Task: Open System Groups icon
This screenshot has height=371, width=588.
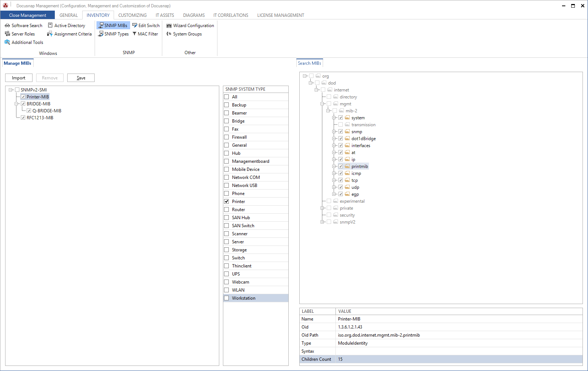Action: point(169,34)
